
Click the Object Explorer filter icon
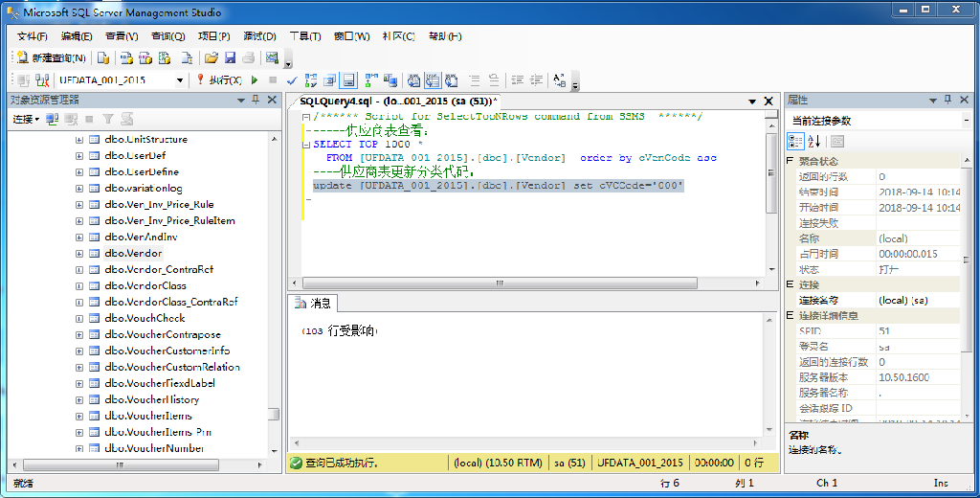click(108, 119)
